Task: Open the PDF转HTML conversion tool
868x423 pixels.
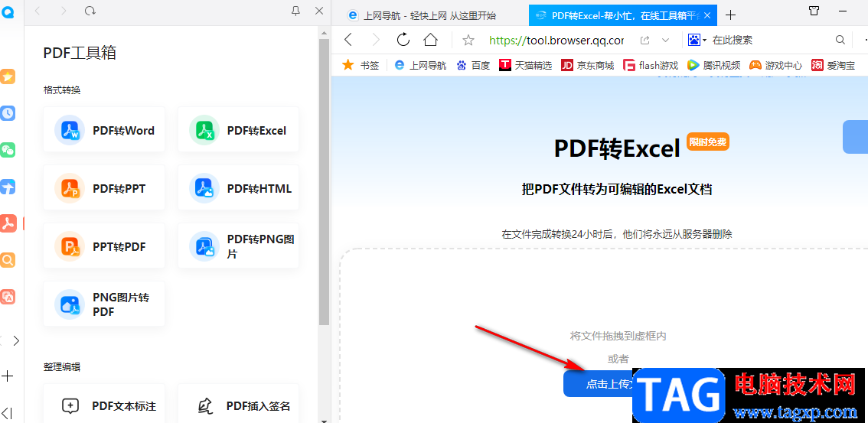Action: (238, 188)
